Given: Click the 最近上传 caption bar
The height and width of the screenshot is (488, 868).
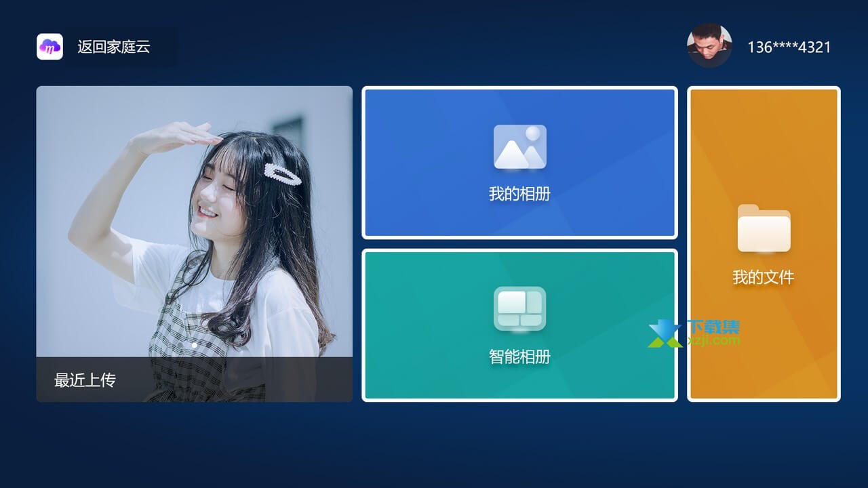Looking at the screenshot, I should pos(195,380).
